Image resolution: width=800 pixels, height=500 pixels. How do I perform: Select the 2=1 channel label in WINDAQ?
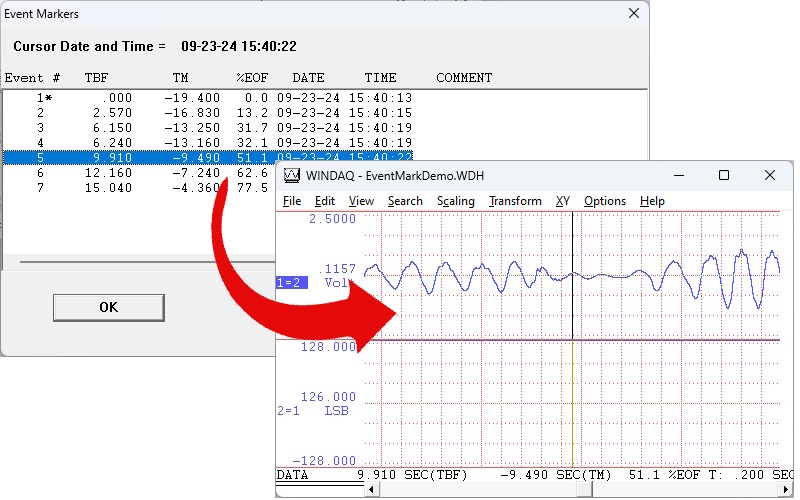click(289, 410)
